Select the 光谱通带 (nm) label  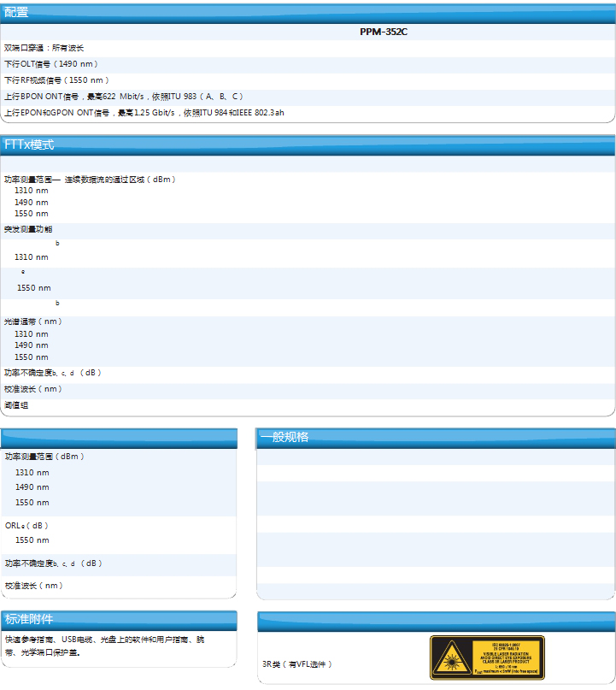coord(33,321)
